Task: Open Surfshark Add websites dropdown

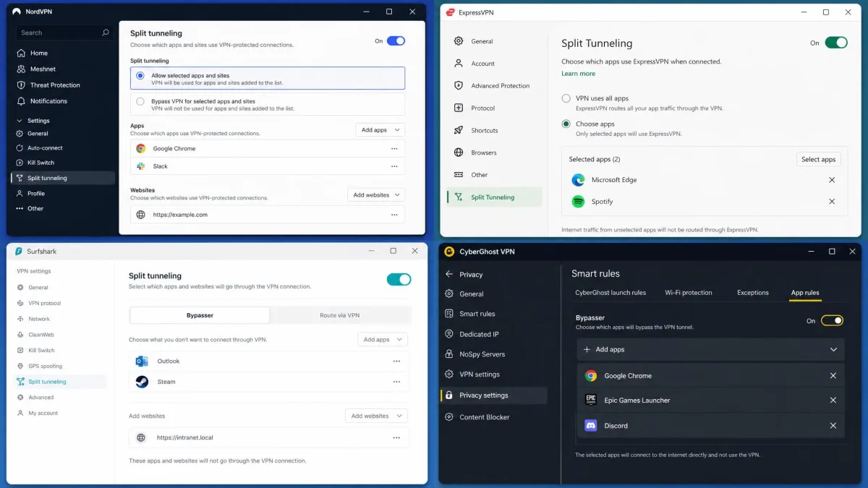Action: pyautogui.click(x=376, y=416)
